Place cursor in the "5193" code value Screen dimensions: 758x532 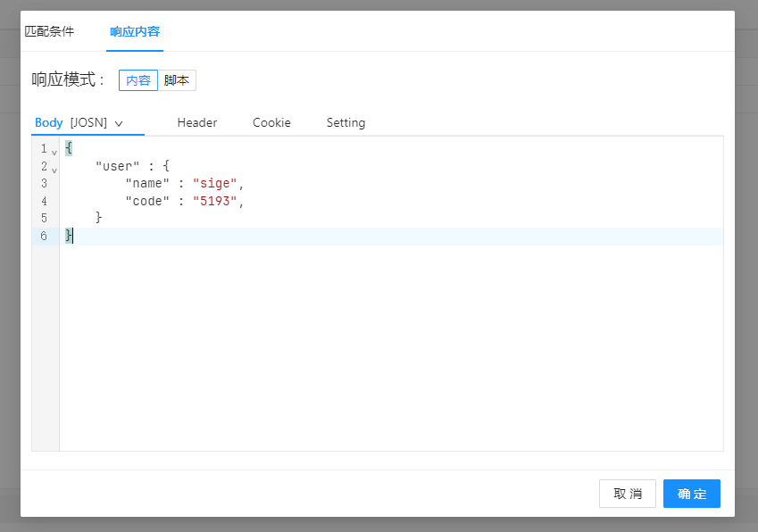[214, 202]
